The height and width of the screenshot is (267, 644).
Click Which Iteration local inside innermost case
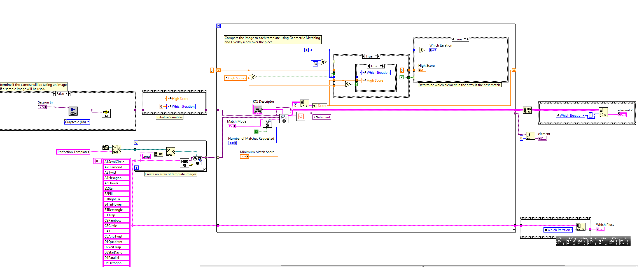[376, 73]
